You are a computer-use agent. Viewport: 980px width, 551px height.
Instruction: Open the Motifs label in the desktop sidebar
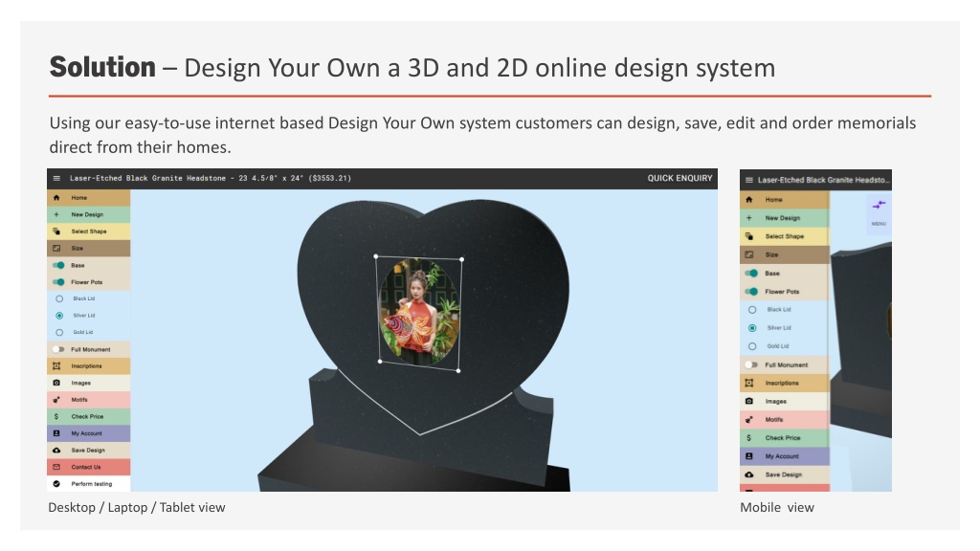point(79,400)
